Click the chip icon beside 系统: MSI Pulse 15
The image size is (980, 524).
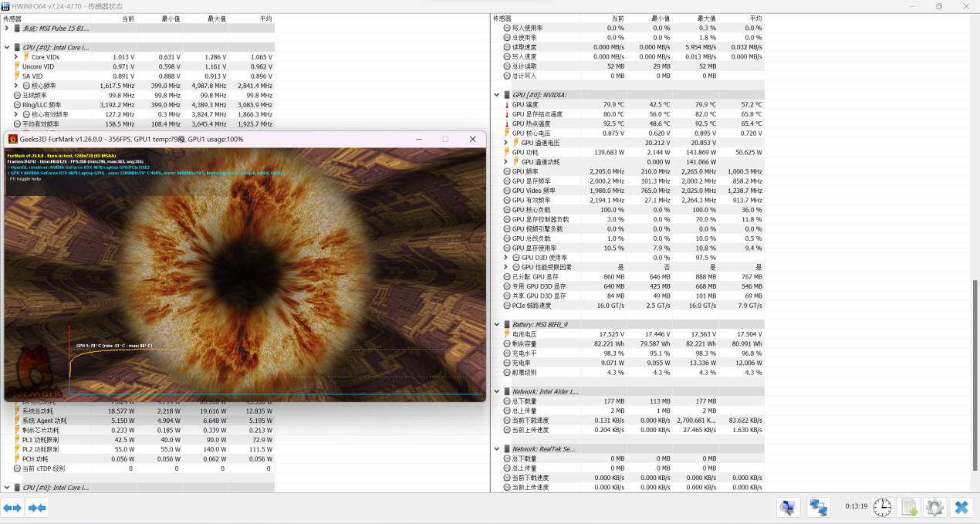[x=17, y=28]
